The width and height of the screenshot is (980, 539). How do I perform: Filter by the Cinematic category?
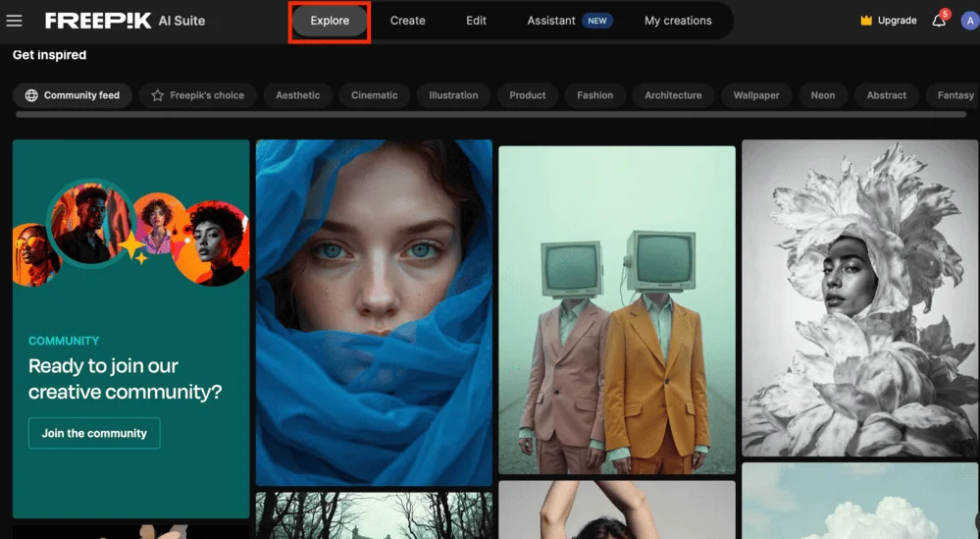tap(375, 95)
